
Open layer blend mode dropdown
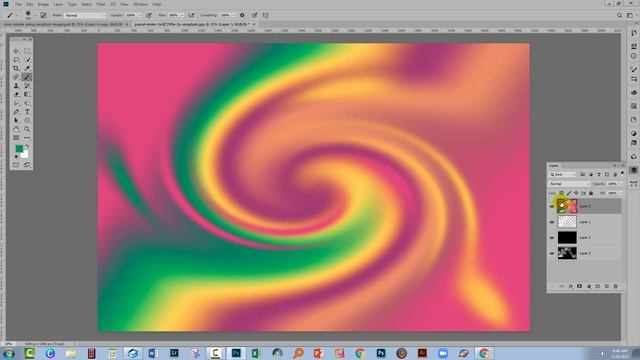click(569, 184)
